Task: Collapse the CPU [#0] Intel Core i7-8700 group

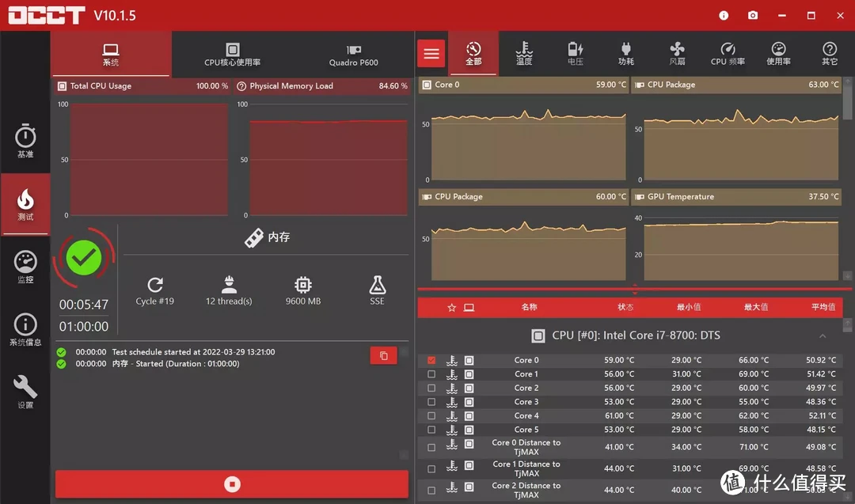Action: point(823,336)
